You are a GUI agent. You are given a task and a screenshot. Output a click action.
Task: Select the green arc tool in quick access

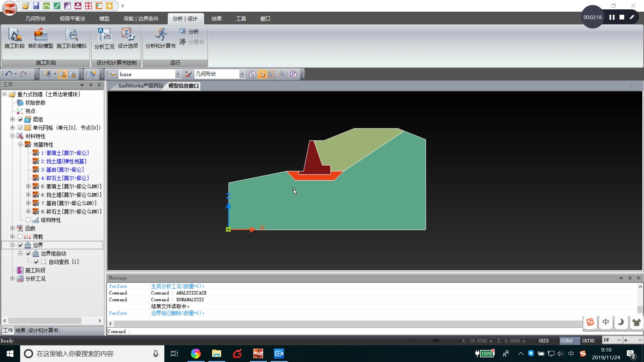click(46, 6)
